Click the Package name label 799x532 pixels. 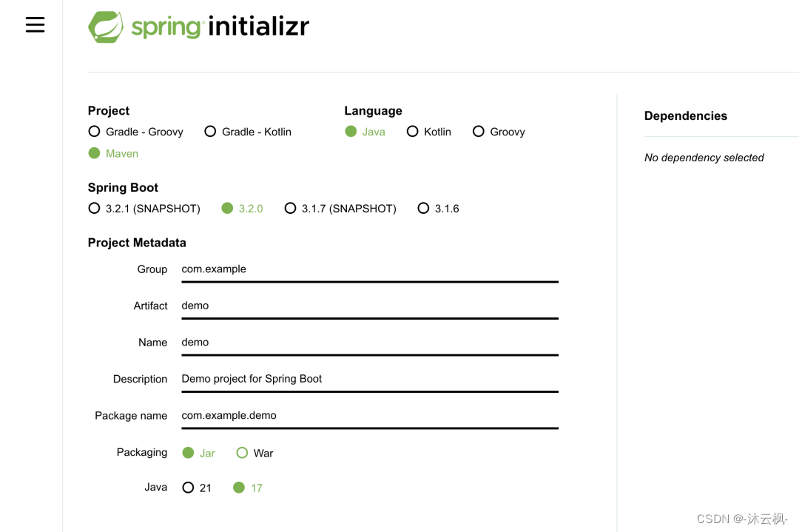(131, 416)
